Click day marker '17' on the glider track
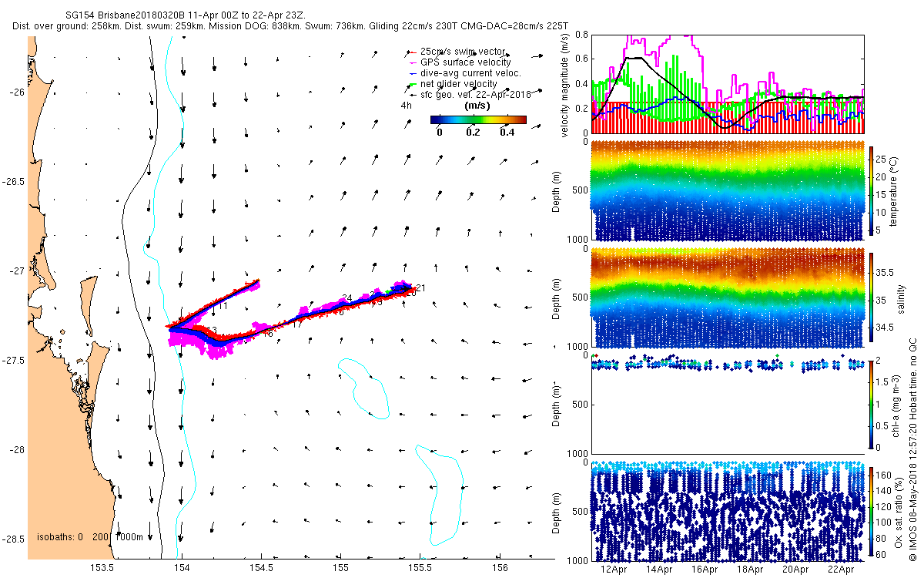Image resolution: width=924 pixels, height=578 pixels. pyautogui.click(x=296, y=324)
